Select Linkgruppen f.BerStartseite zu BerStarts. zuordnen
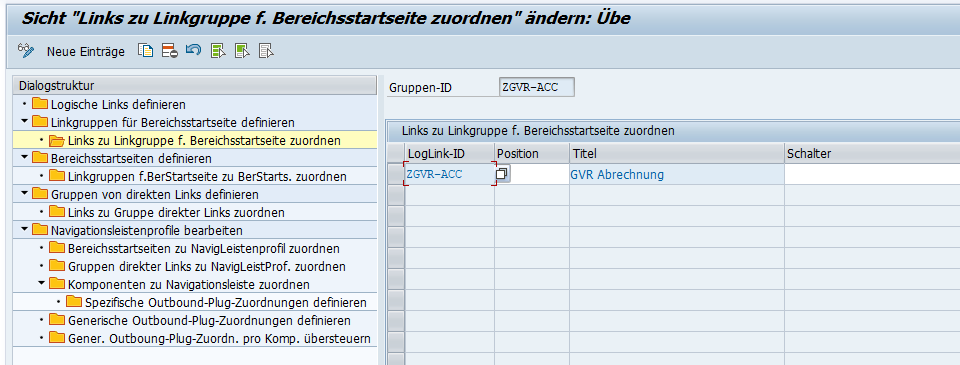The height and width of the screenshot is (365, 960). [208, 177]
